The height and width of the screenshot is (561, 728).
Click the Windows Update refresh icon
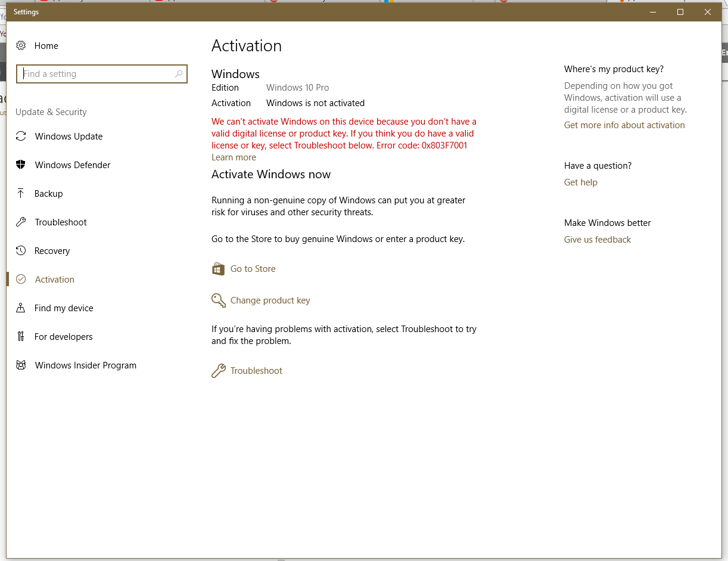pyautogui.click(x=21, y=136)
